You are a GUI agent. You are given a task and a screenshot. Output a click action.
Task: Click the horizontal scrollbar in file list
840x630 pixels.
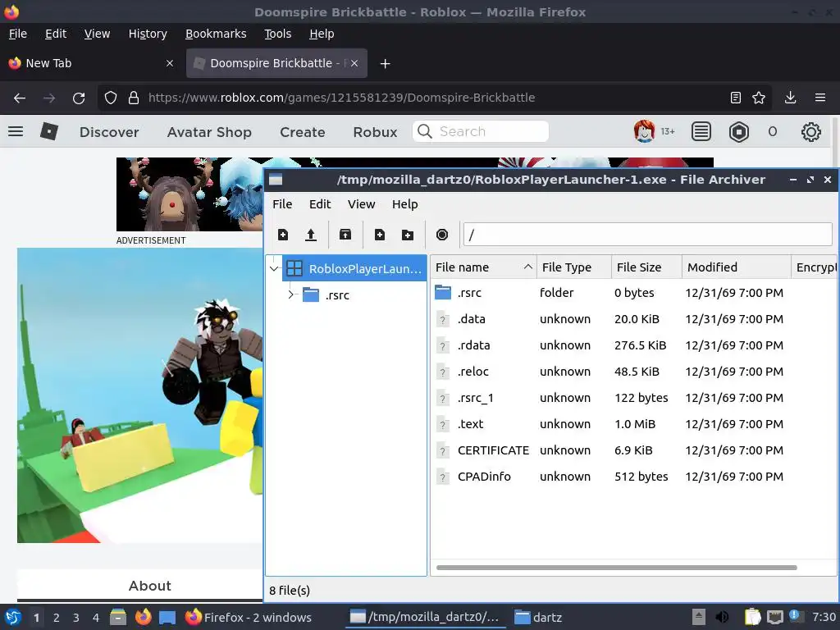coord(617,568)
